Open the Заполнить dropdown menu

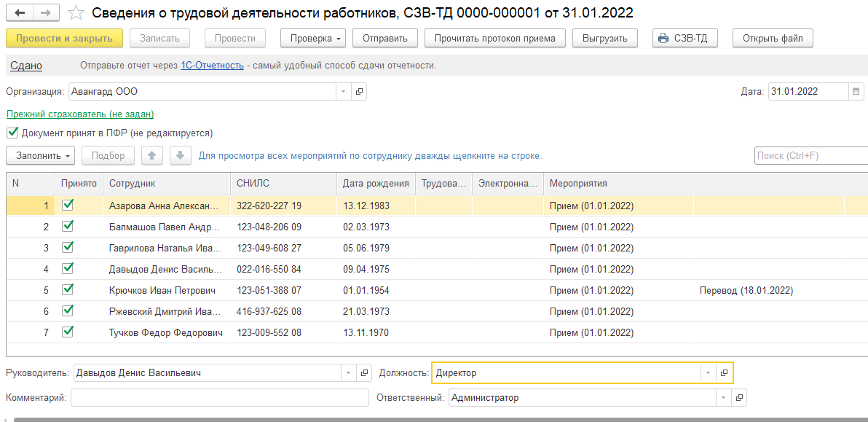click(x=40, y=155)
